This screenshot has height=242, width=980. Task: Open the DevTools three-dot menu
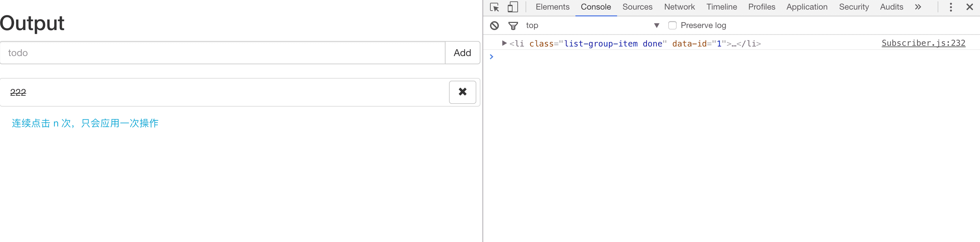click(x=950, y=7)
